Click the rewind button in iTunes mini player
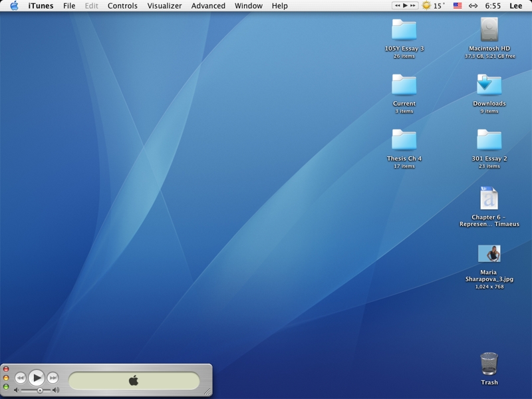The width and height of the screenshot is (532, 399). tap(21, 378)
